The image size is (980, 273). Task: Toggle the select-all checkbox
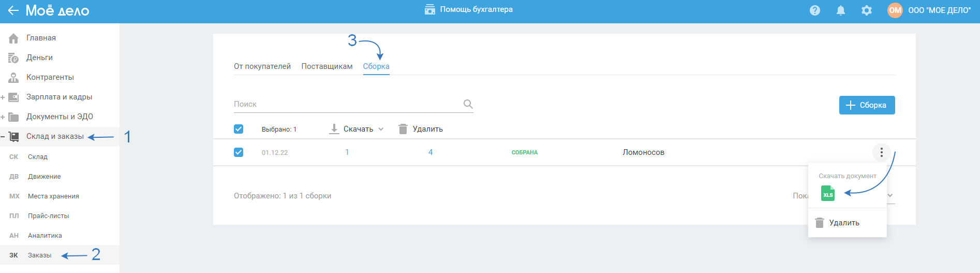[239, 129]
